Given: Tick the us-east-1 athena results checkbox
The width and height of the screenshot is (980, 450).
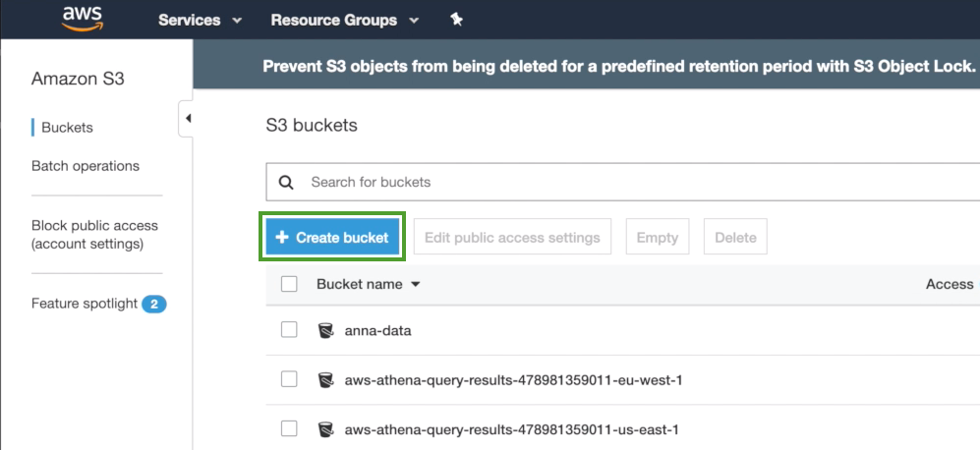Looking at the screenshot, I should (x=289, y=428).
